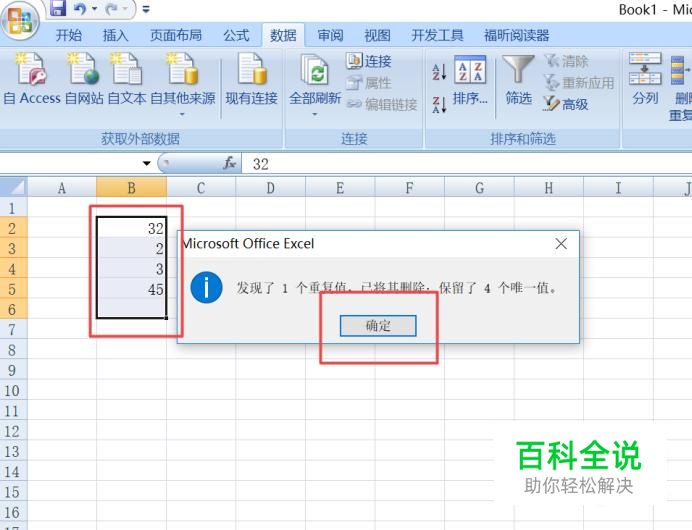
Task: Click cell B2 containing 32
Action: coord(132,228)
